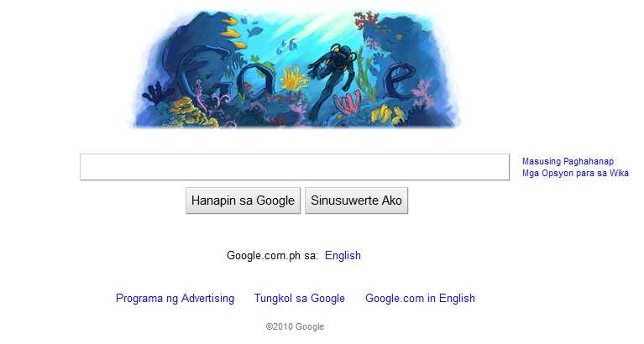Viewport: 644px width, 344px height.
Task: Click the red coral atop the doodle's rock
Action: click(x=365, y=19)
